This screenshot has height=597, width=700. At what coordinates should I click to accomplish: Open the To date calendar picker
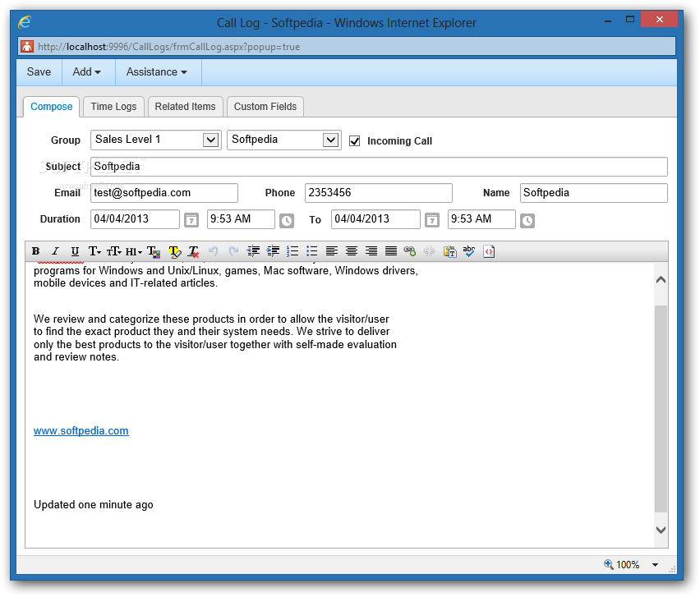[431, 220]
